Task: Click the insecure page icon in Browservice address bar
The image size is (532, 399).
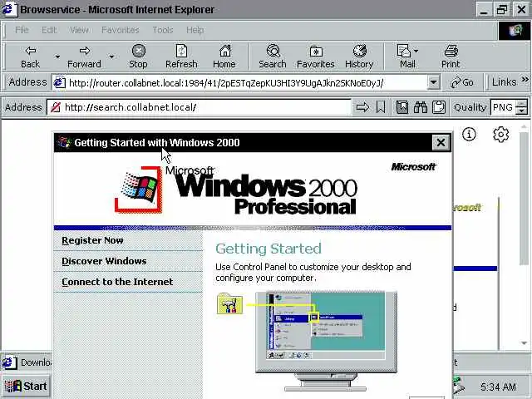Action: 56,107
